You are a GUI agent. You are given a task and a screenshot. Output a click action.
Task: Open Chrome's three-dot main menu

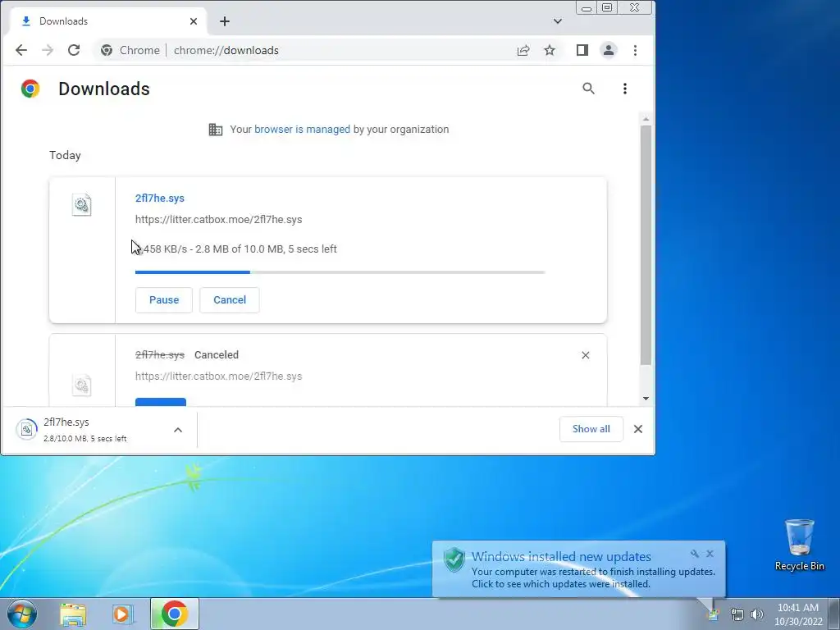click(x=636, y=50)
